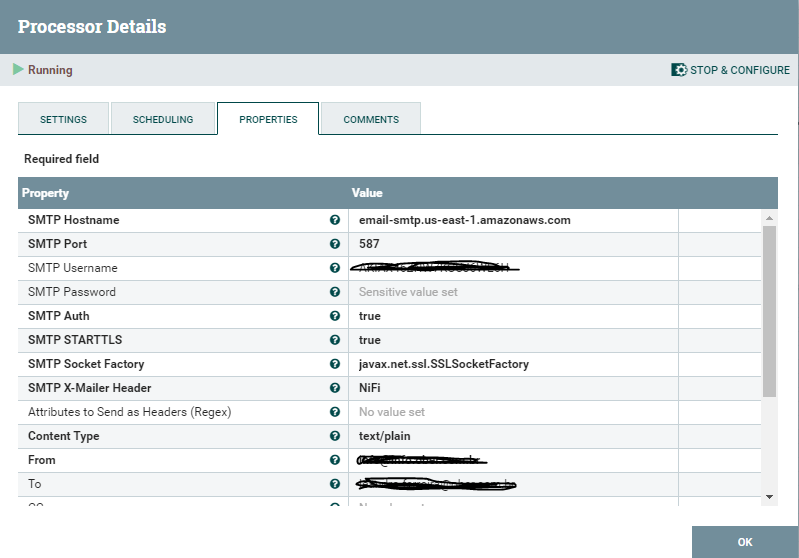
Task: Click scrollbar down arrow in properties table
Action: point(769,496)
